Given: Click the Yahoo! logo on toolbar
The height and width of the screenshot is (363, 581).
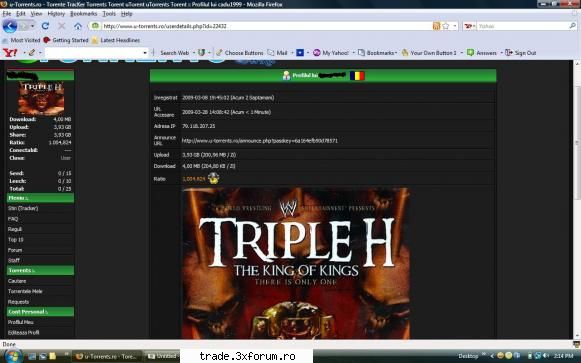Looking at the screenshot, I should click(10, 53).
